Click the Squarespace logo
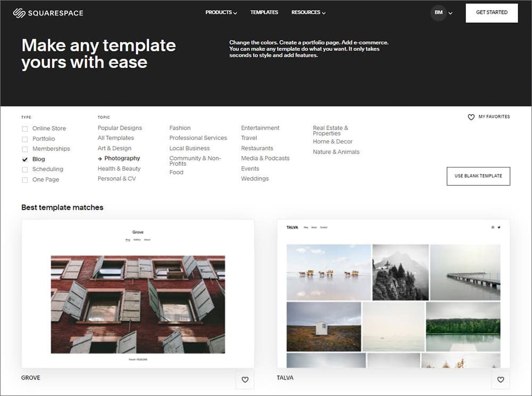 coord(48,13)
